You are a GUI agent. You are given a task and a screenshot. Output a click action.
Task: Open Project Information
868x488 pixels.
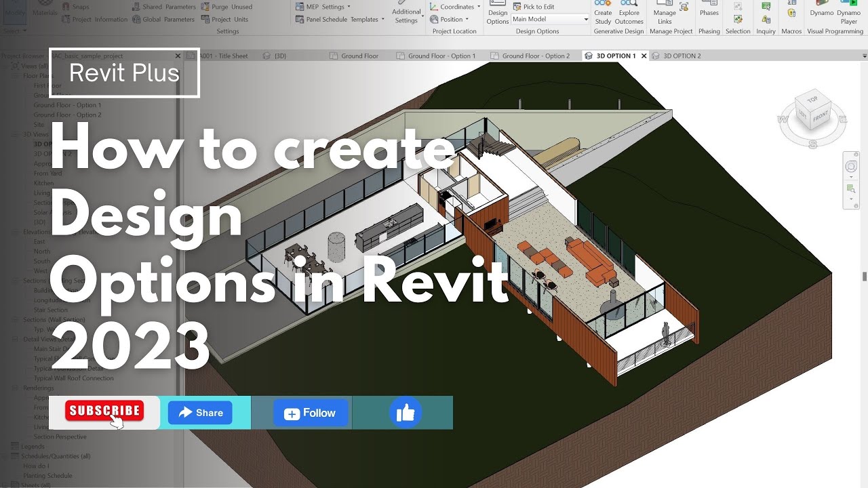click(94, 19)
